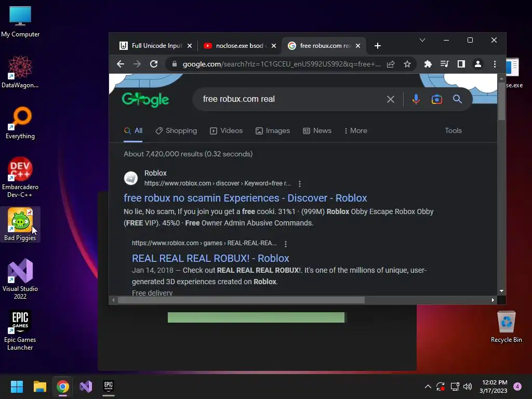532x399 pixels.
Task: Filter results by Shopping
Action: pos(176,130)
